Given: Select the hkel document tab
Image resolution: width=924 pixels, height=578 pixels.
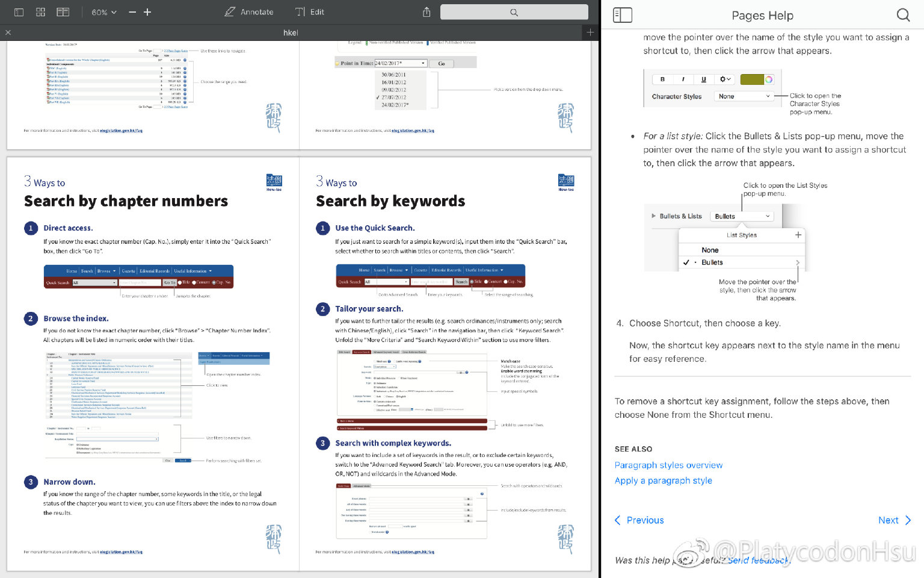Looking at the screenshot, I should click(x=291, y=33).
